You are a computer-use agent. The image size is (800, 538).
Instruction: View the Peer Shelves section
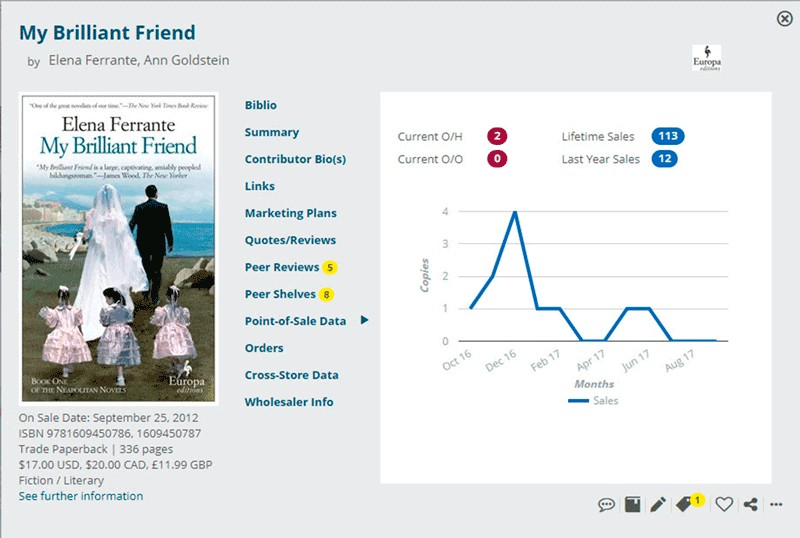(x=280, y=294)
